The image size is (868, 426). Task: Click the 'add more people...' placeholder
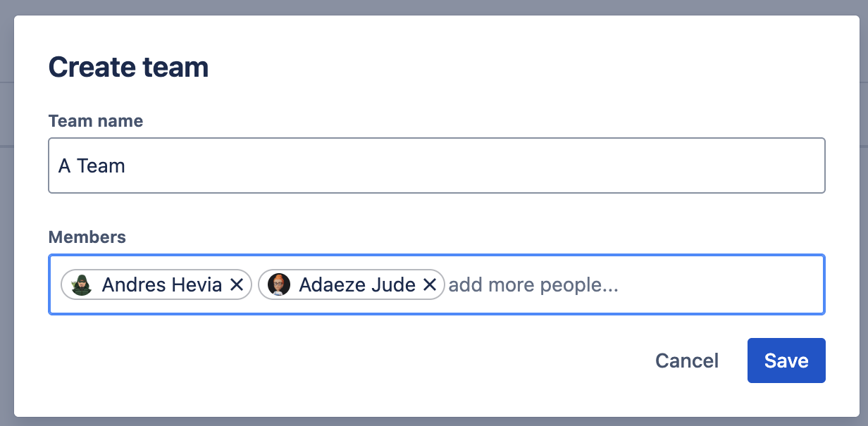click(x=533, y=284)
